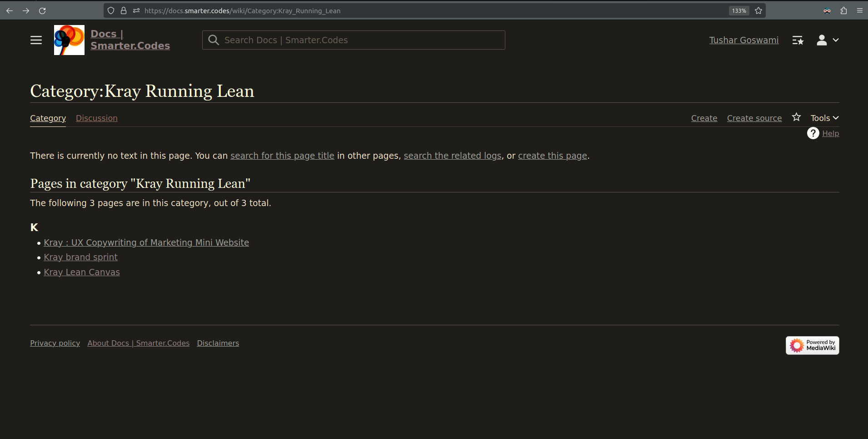Open Docs | Smarter.Codes home link

click(130, 40)
